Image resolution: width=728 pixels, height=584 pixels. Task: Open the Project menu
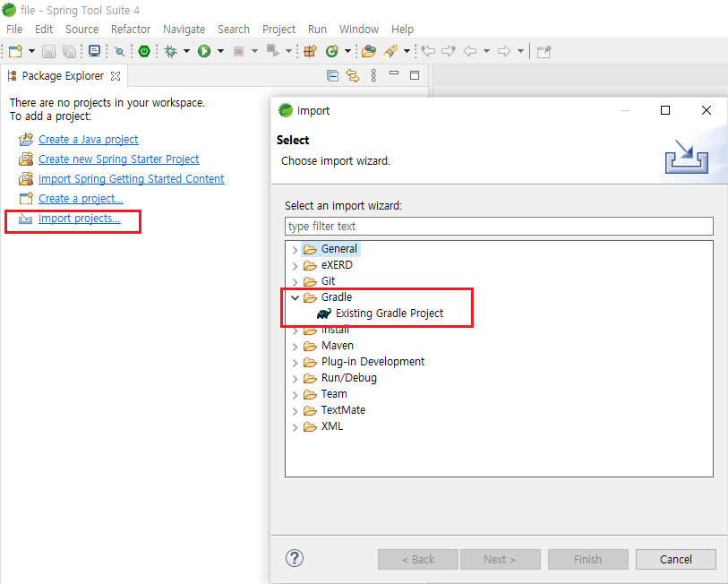pos(278,30)
